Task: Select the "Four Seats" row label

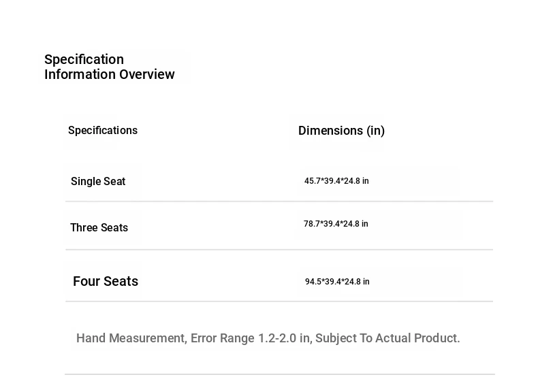Action: pos(106,282)
